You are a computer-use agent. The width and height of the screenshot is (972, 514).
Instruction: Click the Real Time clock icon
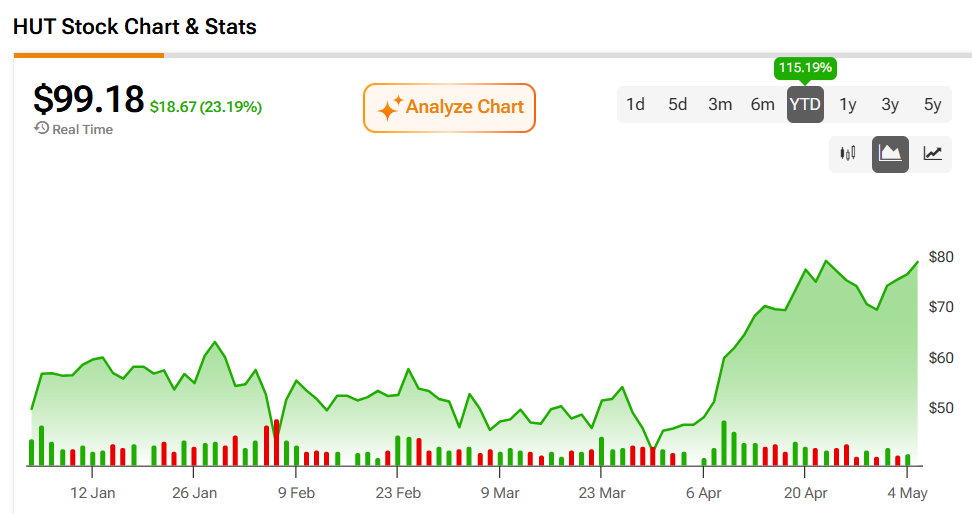[42, 128]
